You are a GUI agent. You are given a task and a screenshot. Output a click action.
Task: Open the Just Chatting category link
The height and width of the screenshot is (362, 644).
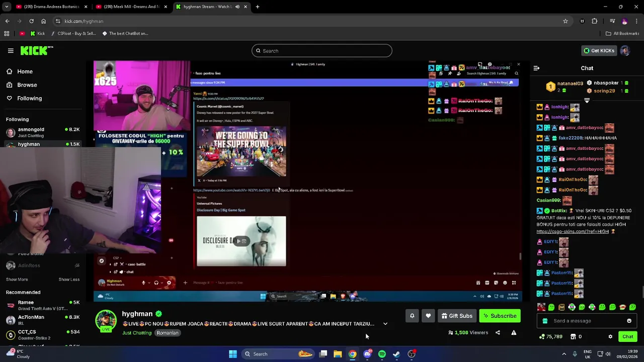pos(137,333)
